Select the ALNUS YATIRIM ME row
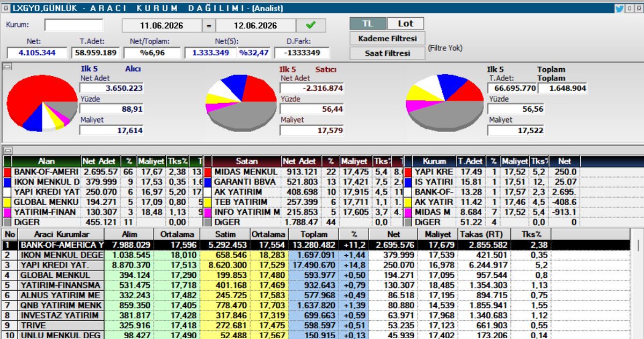This screenshot has height=339, width=644. coord(317,295)
